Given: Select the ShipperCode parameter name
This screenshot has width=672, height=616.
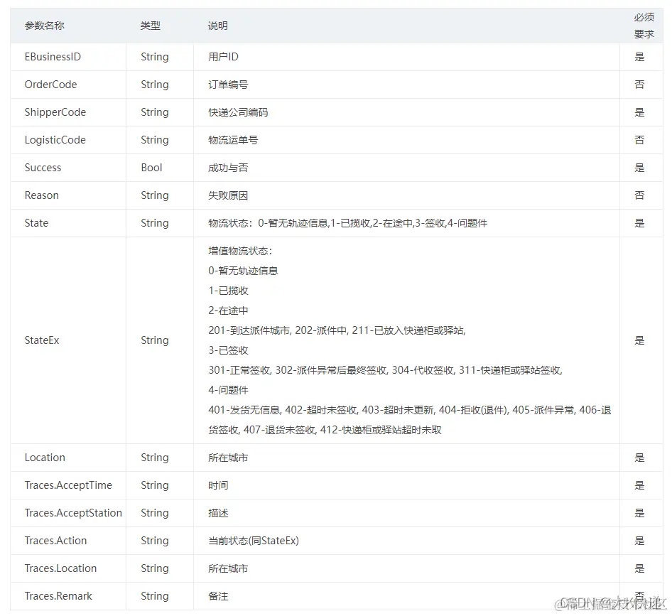Looking at the screenshot, I should (55, 112).
